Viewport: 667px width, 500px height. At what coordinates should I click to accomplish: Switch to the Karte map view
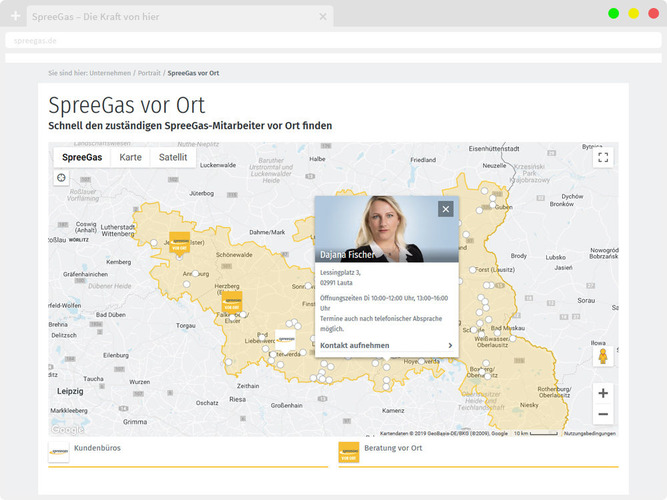point(130,157)
